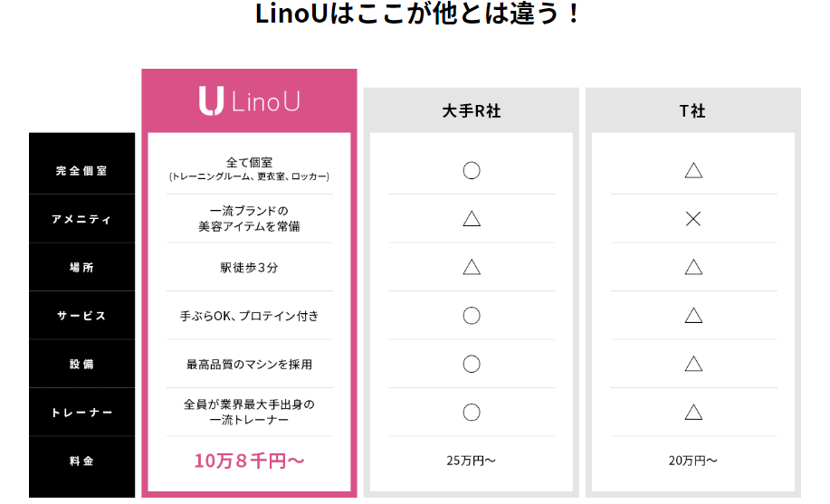Click the 大手R社 column header
The height and width of the screenshot is (504, 830).
472,111
